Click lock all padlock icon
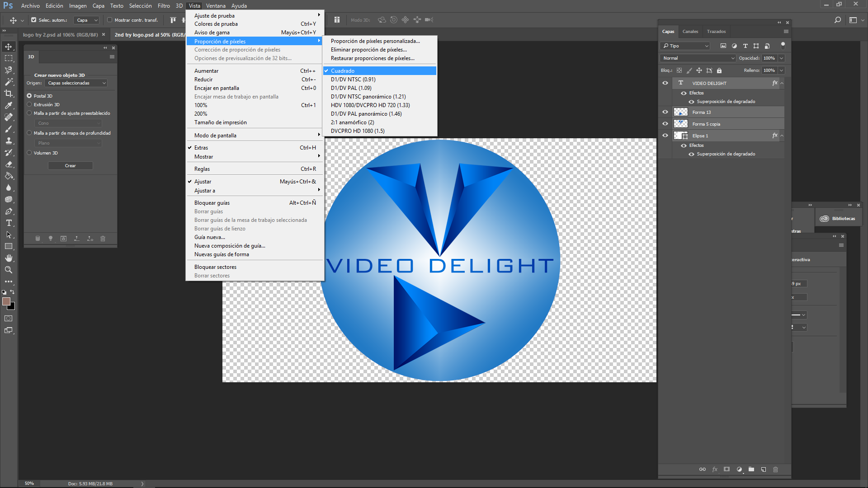868x488 pixels. pos(719,70)
